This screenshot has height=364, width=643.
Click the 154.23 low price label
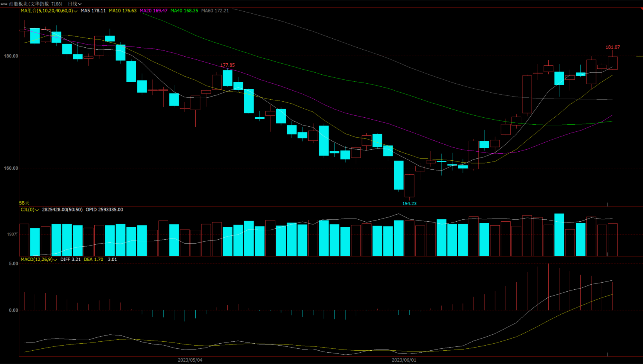409,204
